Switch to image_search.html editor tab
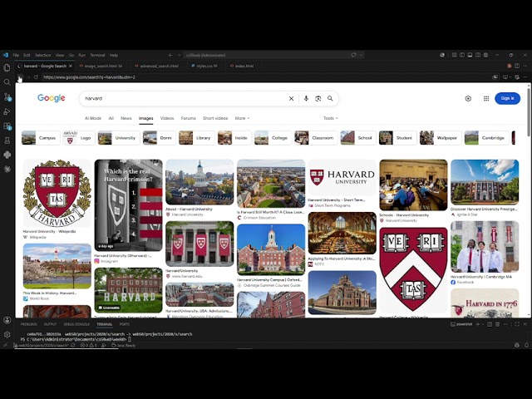Image resolution: width=532 pixels, height=399 pixels. pyautogui.click(x=101, y=66)
